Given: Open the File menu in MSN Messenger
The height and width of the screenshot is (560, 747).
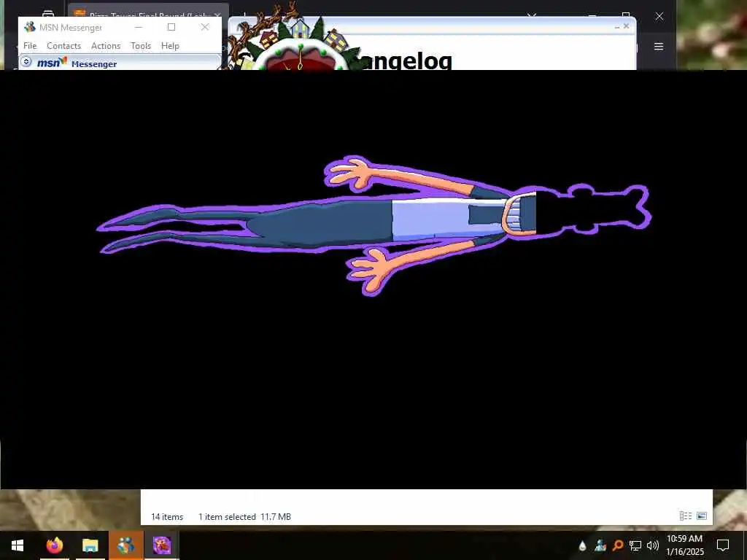Looking at the screenshot, I should point(30,46).
